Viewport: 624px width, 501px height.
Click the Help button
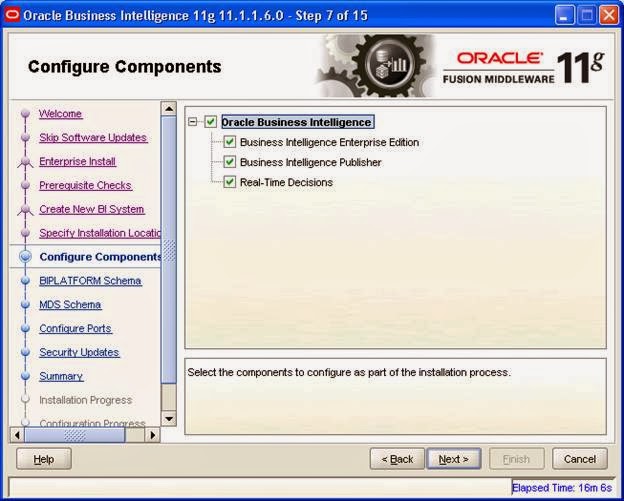pyautogui.click(x=44, y=459)
